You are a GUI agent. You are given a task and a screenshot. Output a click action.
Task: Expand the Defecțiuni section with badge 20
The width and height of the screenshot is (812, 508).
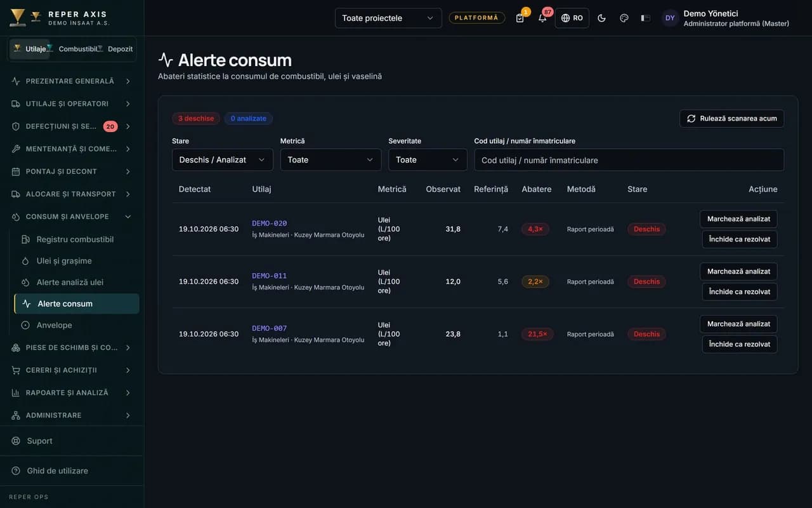click(71, 126)
